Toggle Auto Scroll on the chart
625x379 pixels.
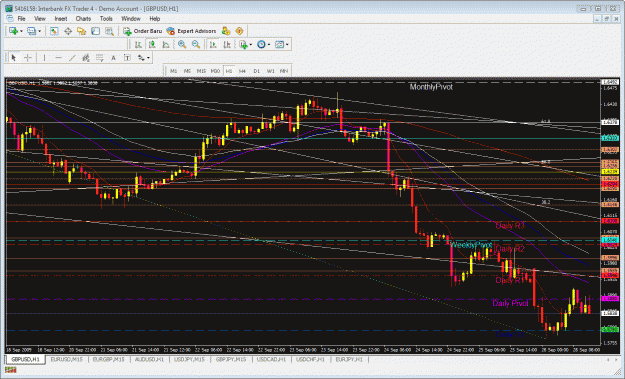(x=213, y=45)
